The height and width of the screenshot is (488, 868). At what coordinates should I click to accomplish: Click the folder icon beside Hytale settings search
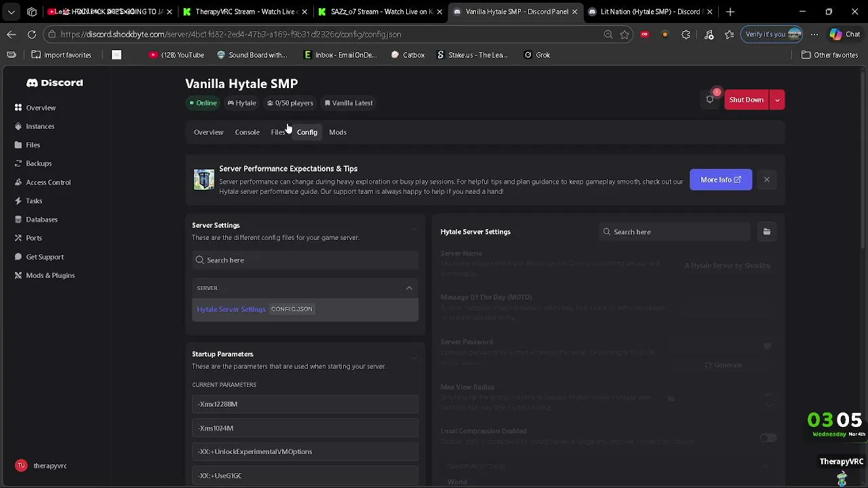coord(766,232)
